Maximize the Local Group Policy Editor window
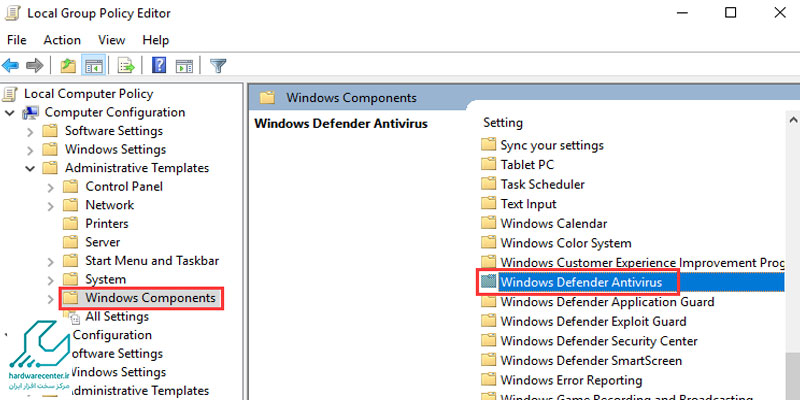Viewport: 800px width, 400px height. point(731,13)
